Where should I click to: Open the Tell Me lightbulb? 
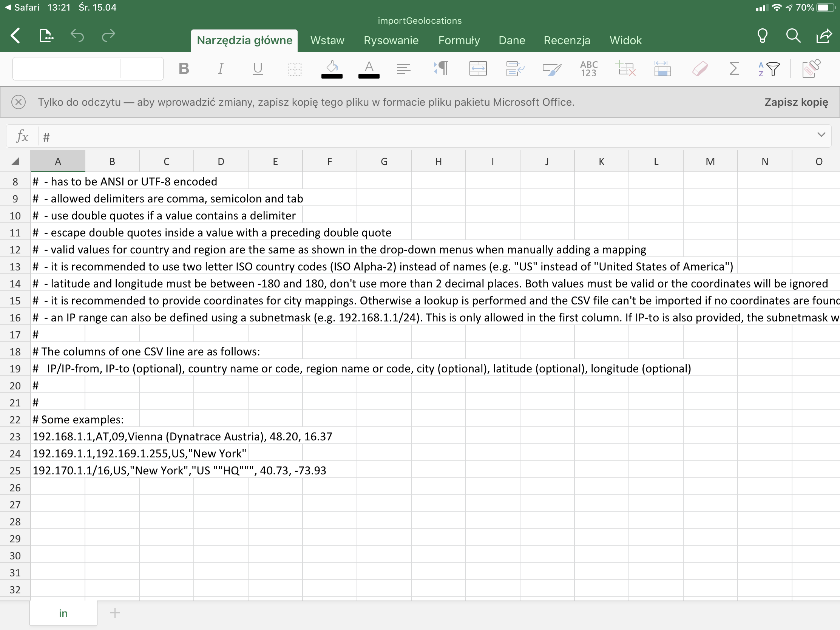tap(762, 36)
